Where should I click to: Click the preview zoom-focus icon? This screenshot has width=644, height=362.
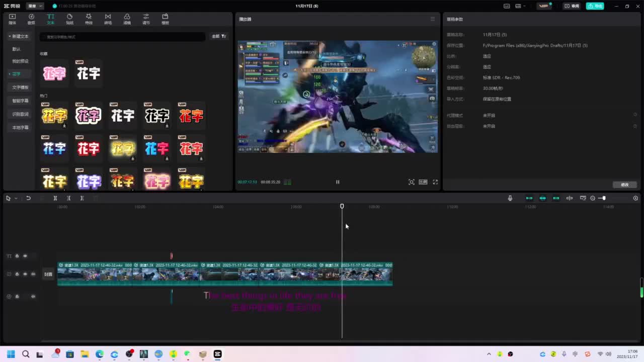click(x=411, y=182)
